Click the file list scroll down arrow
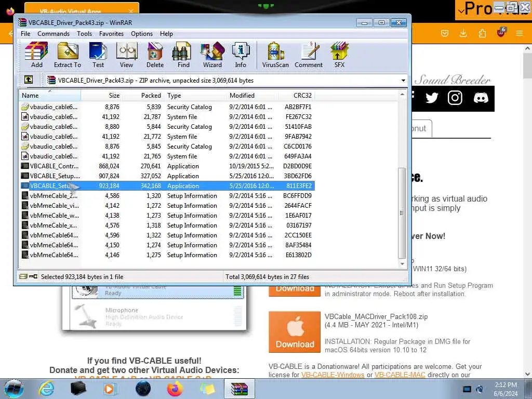 (x=402, y=263)
